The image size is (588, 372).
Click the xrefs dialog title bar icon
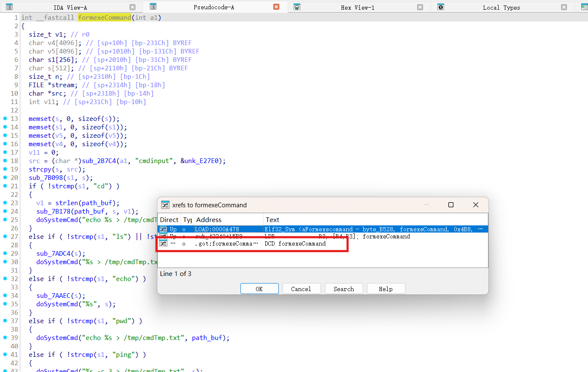pyautogui.click(x=165, y=205)
